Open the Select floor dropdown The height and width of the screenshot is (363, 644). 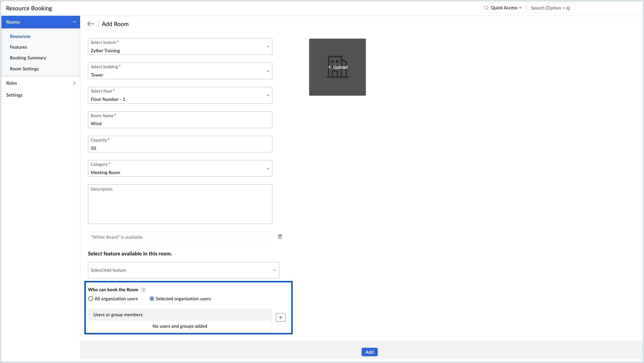pyautogui.click(x=180, y=95)
